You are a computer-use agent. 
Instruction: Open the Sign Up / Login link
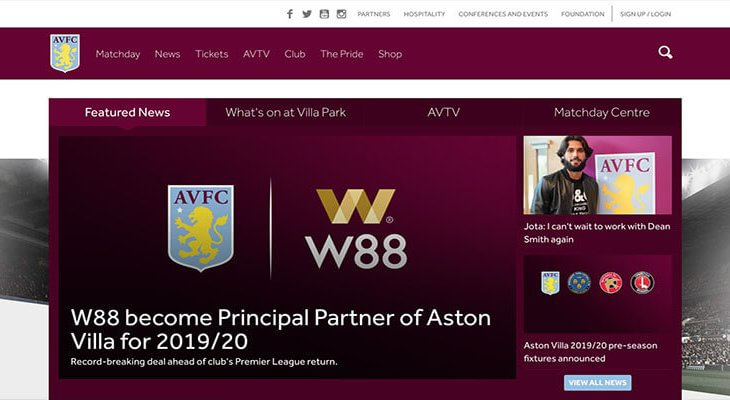(645, 14)
